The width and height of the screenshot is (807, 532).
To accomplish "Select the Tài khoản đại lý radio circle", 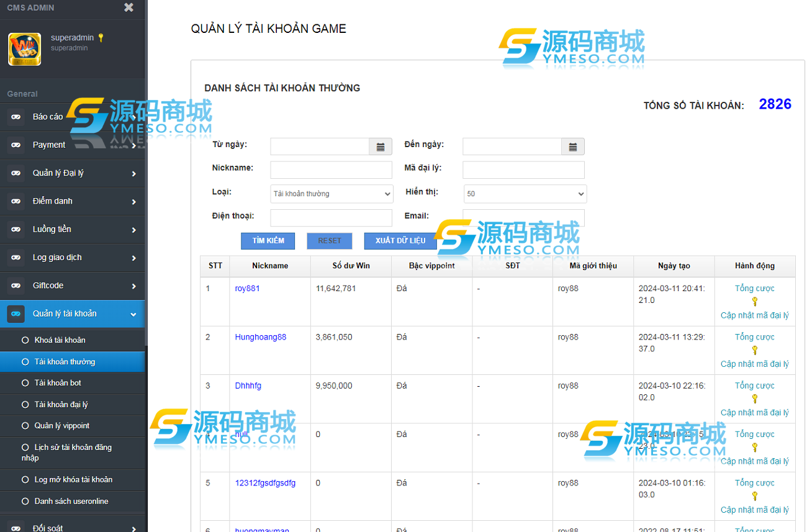I will click(x=25, y=404).
